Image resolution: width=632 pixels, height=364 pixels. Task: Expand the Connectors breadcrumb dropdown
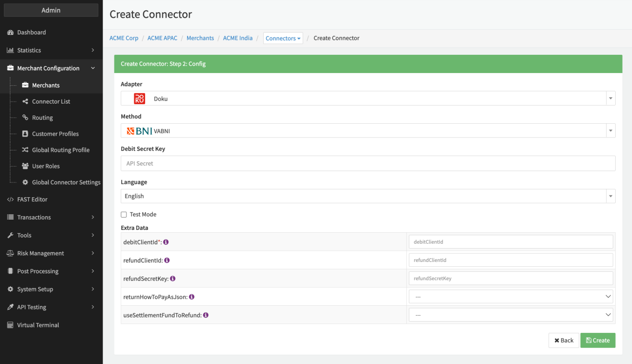tap(283, 38)
